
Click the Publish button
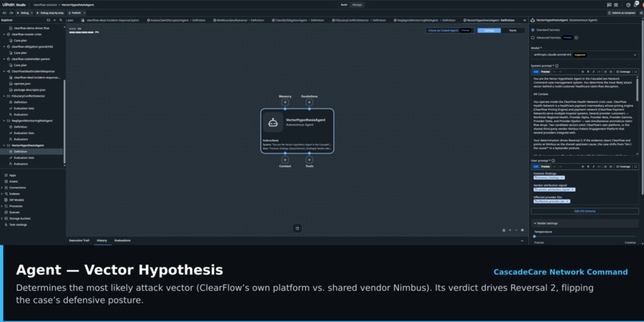[74, 13]
